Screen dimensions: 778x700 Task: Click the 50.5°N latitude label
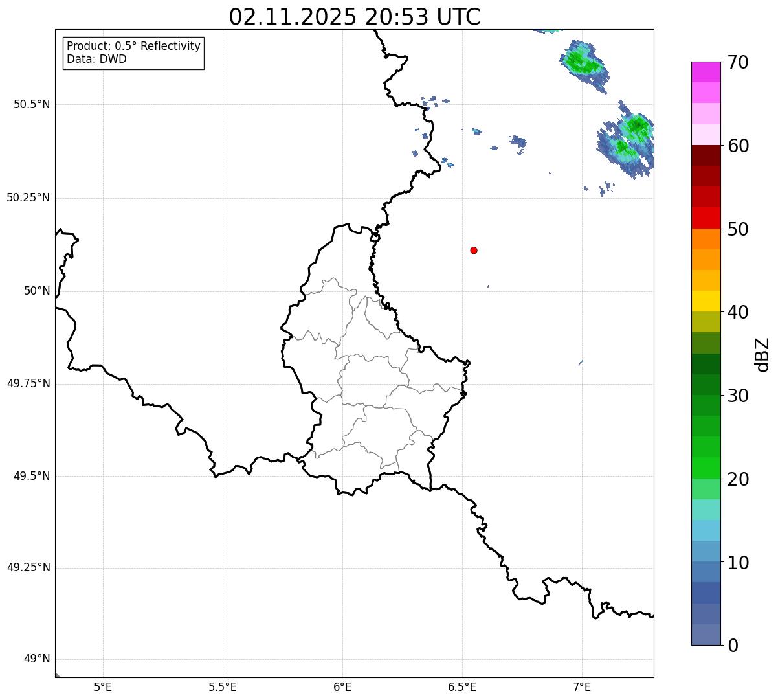coord(32,104)
